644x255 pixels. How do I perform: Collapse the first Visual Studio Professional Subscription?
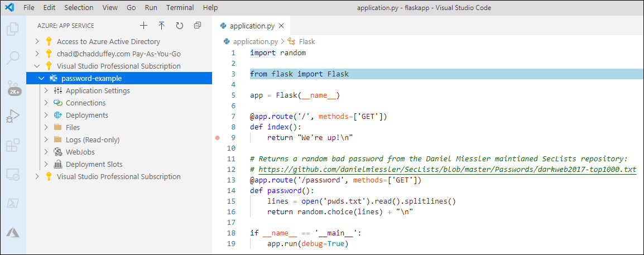(x=37, y=66)
